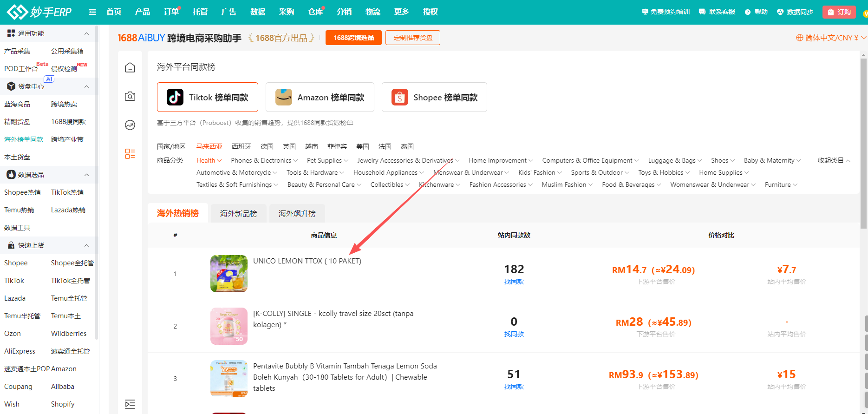Toggle the hamburger menu icon in top bar
Image resolution: width=868 pixels, height=414 pixels.
coord(92,12)
